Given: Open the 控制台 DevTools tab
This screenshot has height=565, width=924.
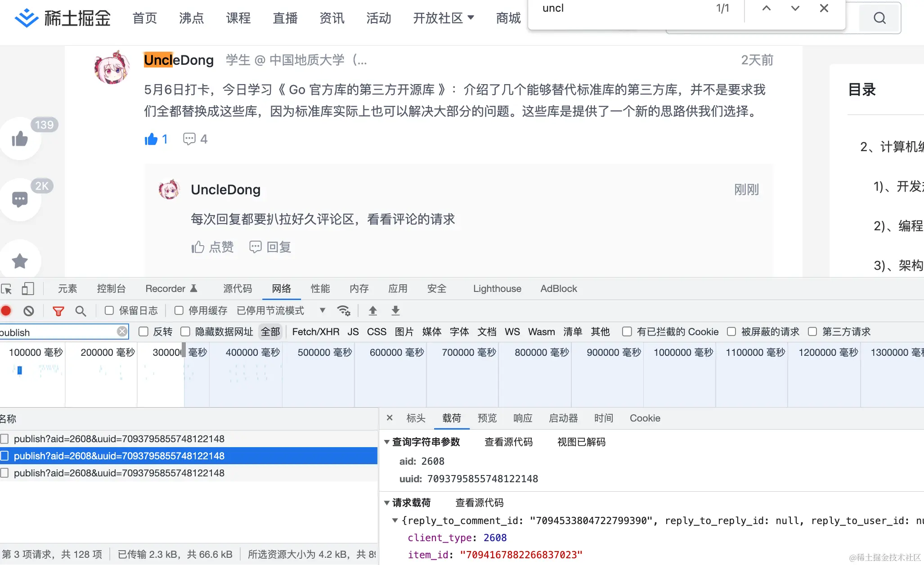Looking at the screenshot, I should 111,289.
